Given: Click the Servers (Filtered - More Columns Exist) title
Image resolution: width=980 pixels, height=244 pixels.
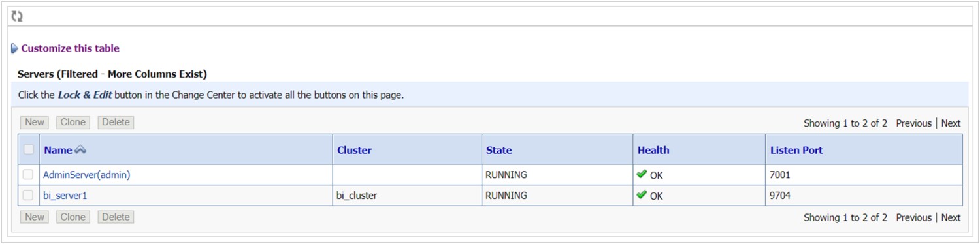Looking at the screenshot, I should pyautogui.click(x=112, y=74).
